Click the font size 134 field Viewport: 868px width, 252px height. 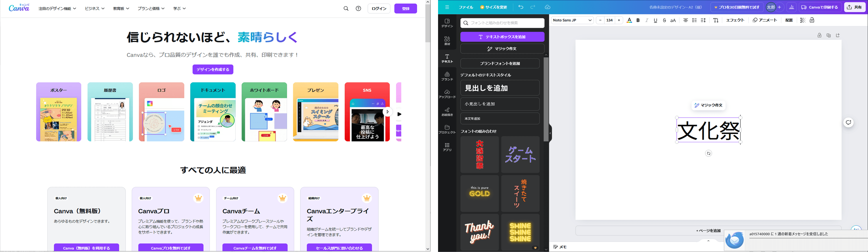point(610,20)
